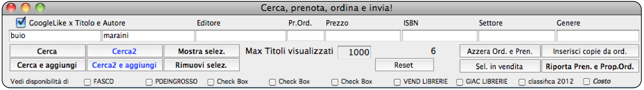Click the Reset button
Viewport: 644px width, 90px height.
pyautogui.click(x=404, y=65)
